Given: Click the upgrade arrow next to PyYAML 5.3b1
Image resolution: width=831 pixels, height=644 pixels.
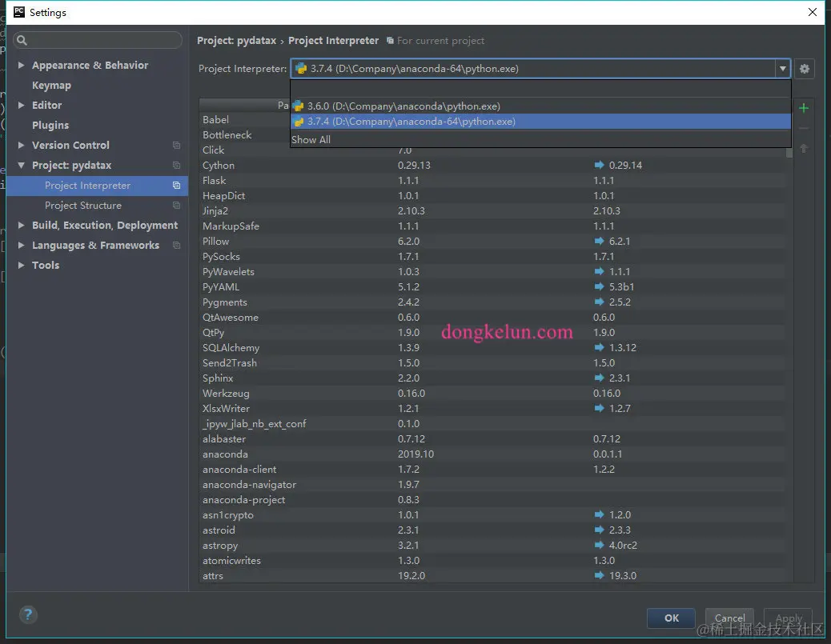Looking at the screenshot, I should pos(599,286).
